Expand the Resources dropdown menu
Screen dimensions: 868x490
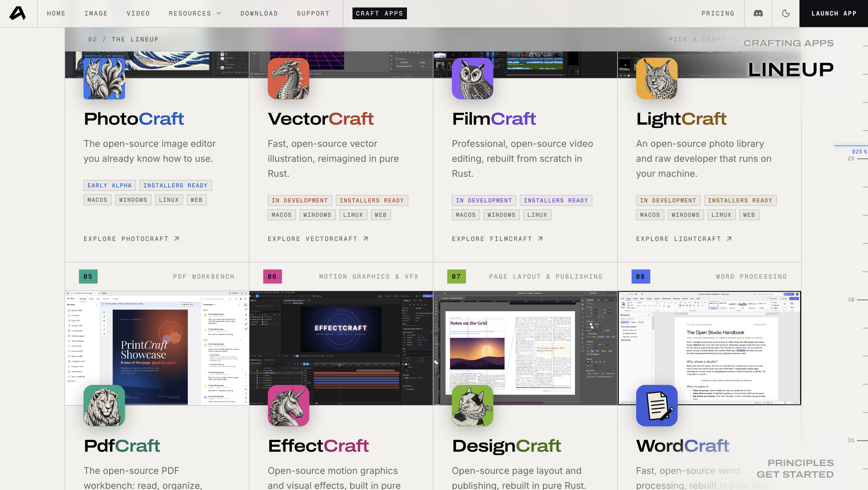(195, 14)
